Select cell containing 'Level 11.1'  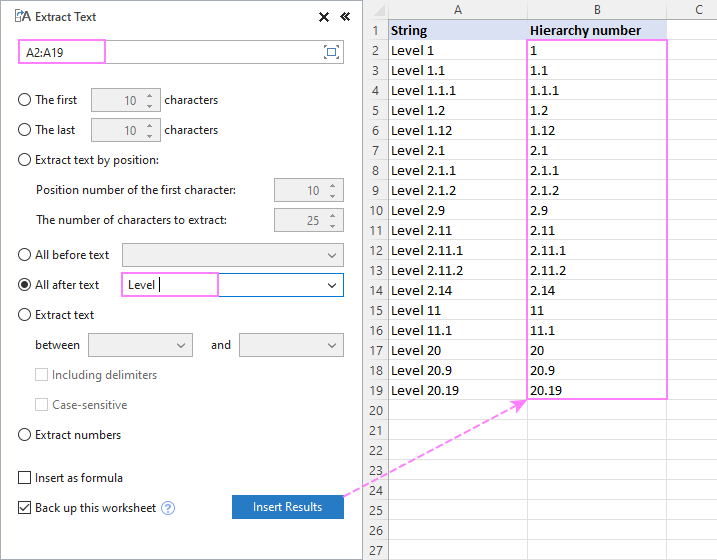click(x=458, y=331)
